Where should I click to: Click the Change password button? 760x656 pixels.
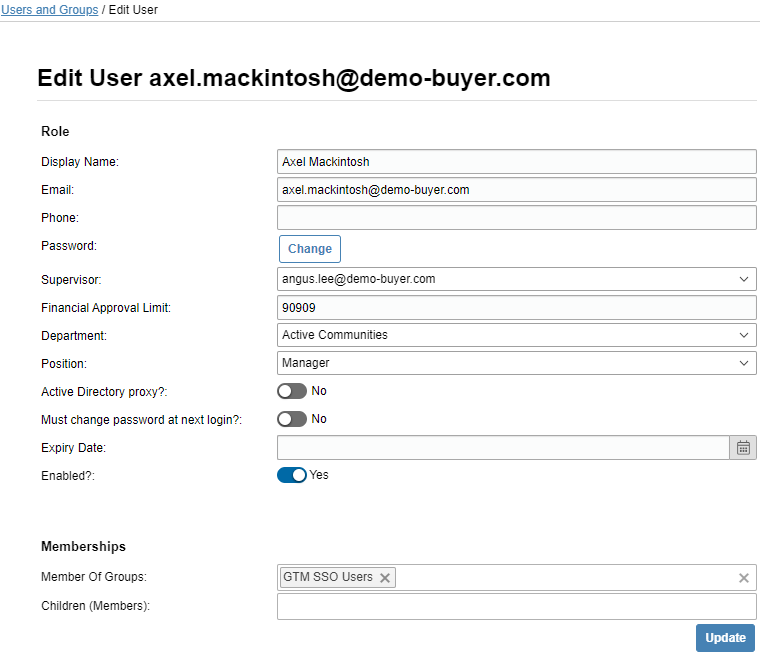(310, 249)
